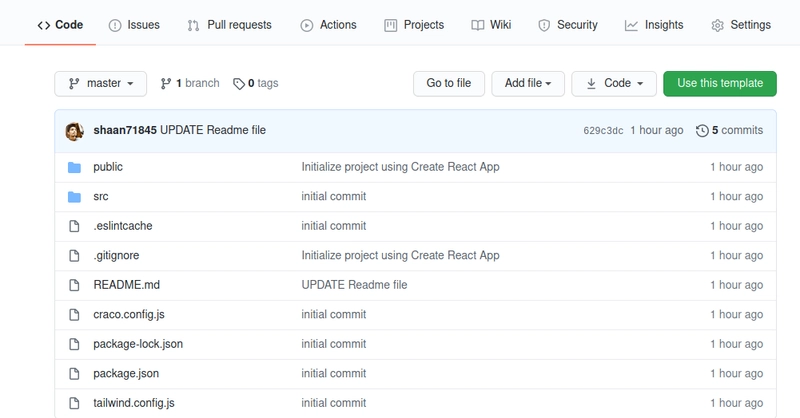Open the Wiki tab
Viewport: 800px width, 418px height.
tap(491, 25)
